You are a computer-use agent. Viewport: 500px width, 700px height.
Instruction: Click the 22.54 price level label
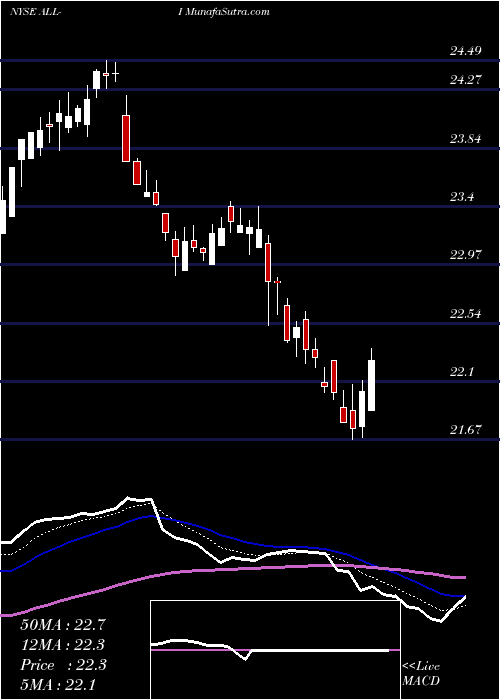point(466,314)
